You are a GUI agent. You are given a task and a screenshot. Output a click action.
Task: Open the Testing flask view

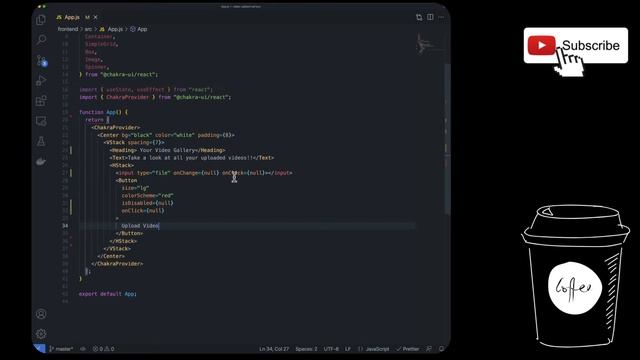click(41, 141)
